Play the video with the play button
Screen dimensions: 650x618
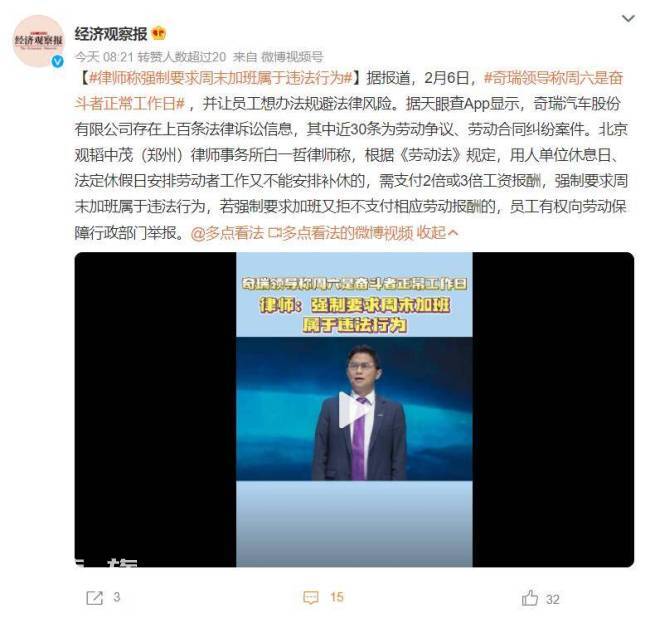[x=352, y=410]
